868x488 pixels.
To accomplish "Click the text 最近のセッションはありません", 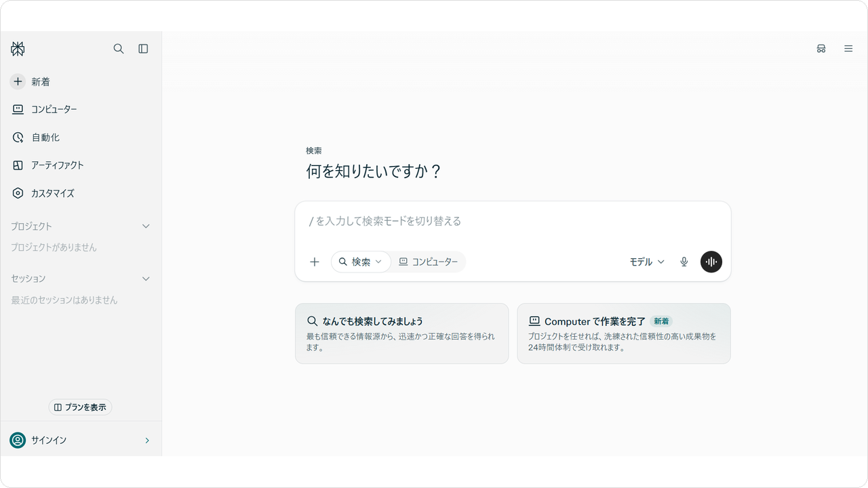I will (64, 300).
